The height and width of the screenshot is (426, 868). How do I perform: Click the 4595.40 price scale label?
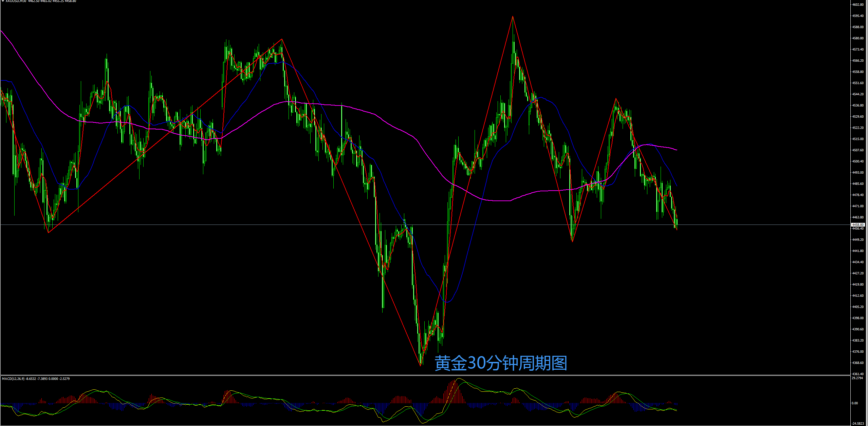coord(858,16)
